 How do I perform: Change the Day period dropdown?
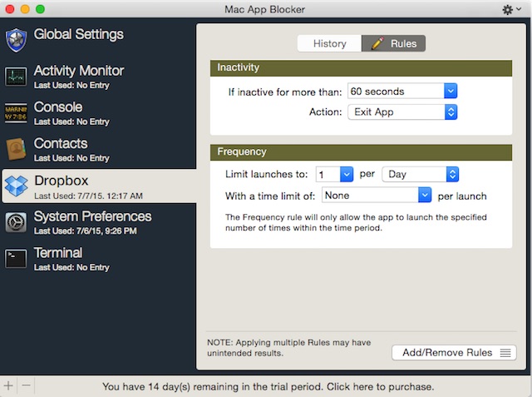[x=420, y=175]
